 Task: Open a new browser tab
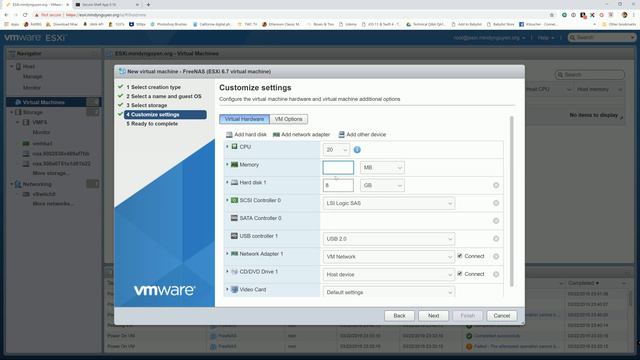coord(148,4)
